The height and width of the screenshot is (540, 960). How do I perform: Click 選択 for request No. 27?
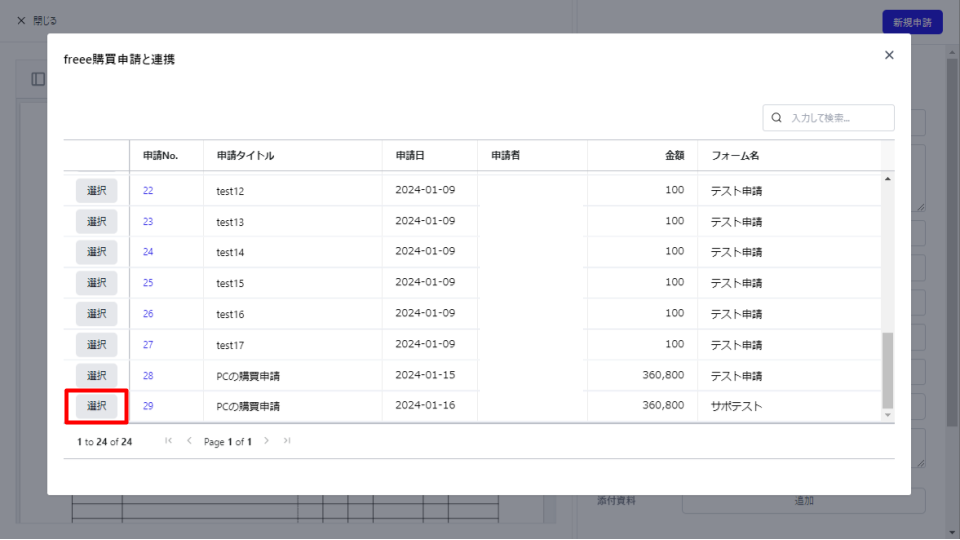(x=97, y=345)
